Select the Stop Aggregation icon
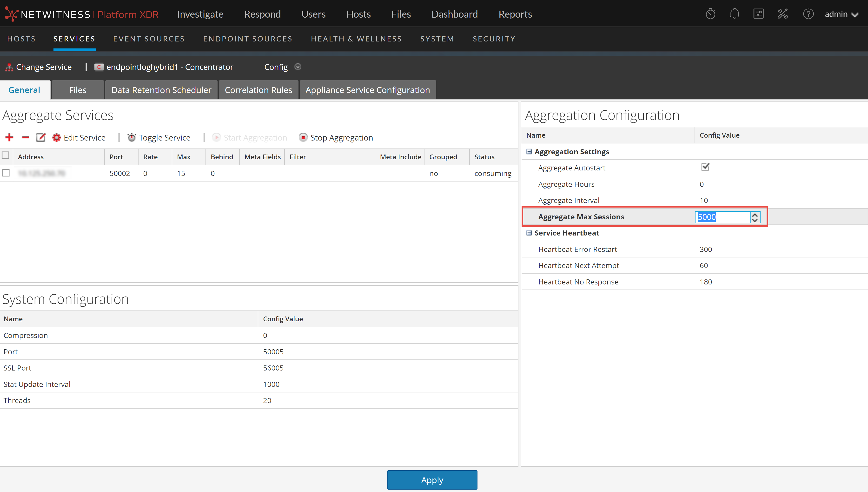 [x=303, y=137]
